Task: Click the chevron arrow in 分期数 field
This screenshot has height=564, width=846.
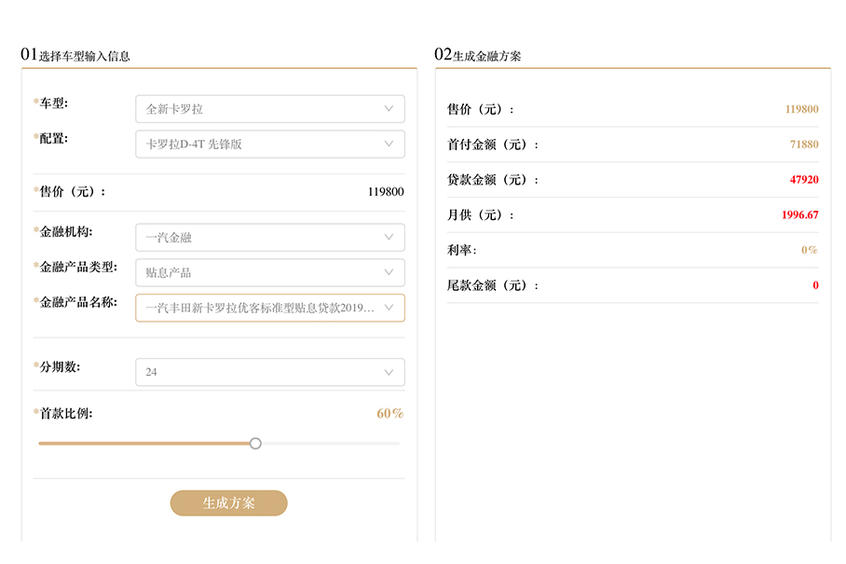Action: (x=389, y=372)
